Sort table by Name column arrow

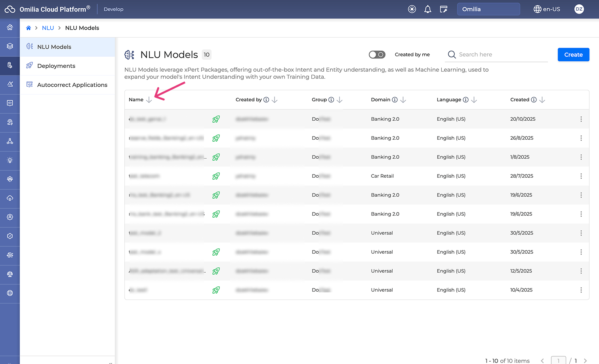149,100
